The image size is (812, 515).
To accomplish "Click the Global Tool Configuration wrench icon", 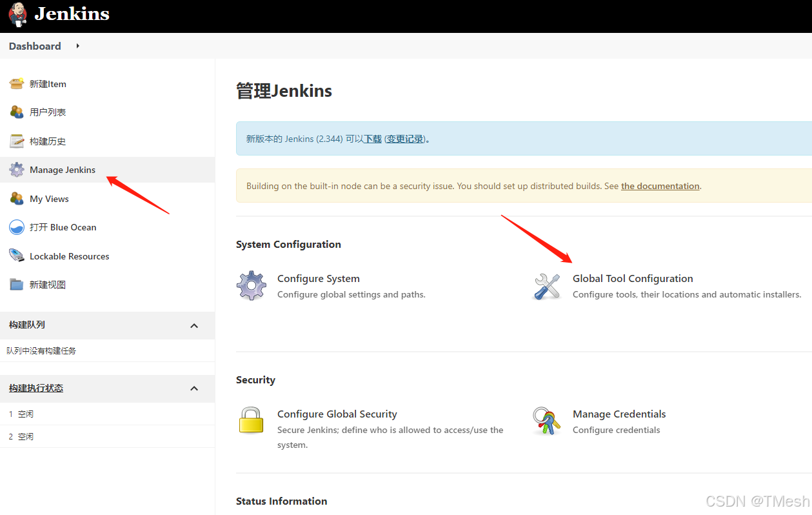I will 547,286.
